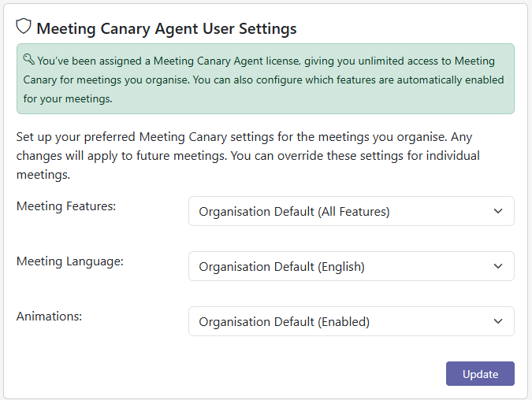Open the Meeting Language dropdown
Viewport: 532px width, 400px height.
pos(351,266)
